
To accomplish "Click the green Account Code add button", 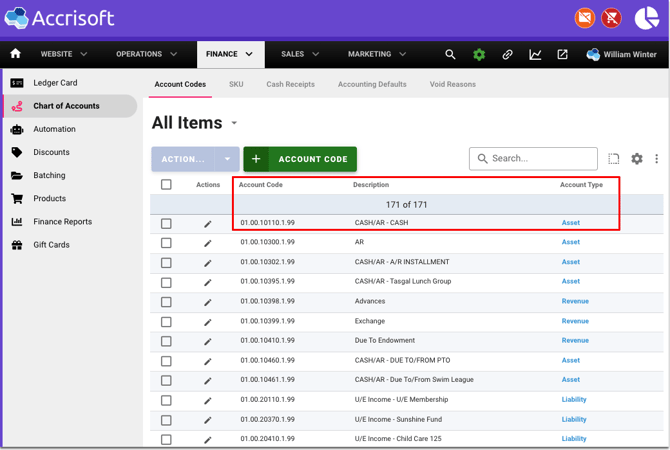I will click(x=300, y=159).
